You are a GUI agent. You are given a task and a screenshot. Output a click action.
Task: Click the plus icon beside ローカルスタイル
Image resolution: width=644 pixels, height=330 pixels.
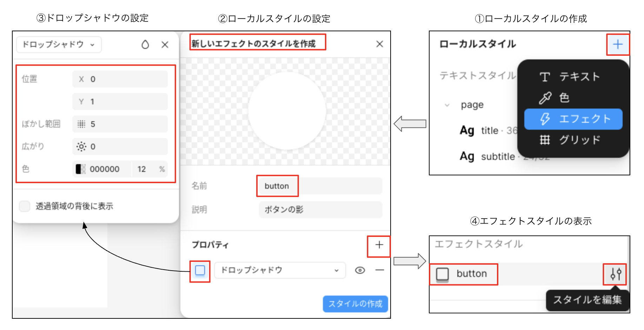[618, 44]
